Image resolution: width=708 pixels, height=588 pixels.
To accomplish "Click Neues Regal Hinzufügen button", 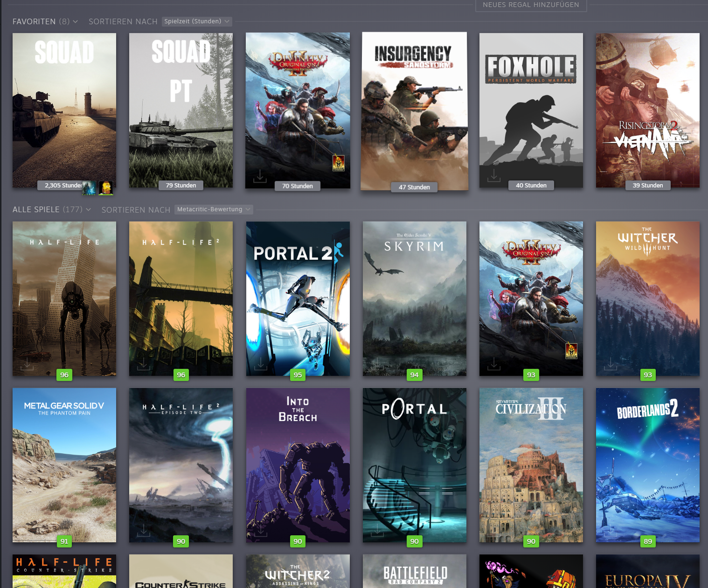I will [531, 5].
